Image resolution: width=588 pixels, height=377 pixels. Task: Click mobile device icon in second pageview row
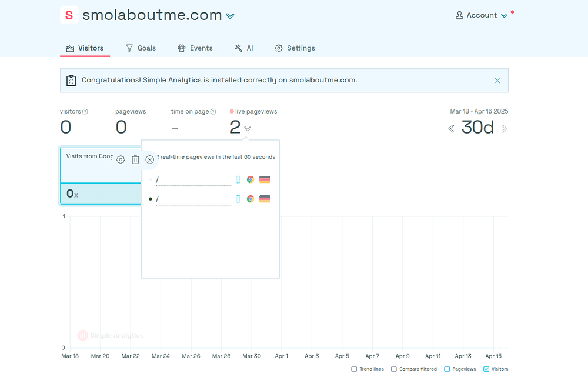(238, 199)
